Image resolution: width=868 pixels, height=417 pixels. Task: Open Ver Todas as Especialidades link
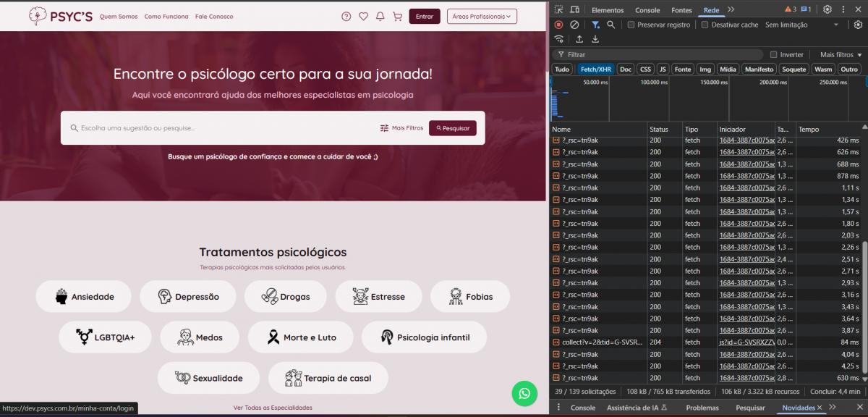[273, 408]
